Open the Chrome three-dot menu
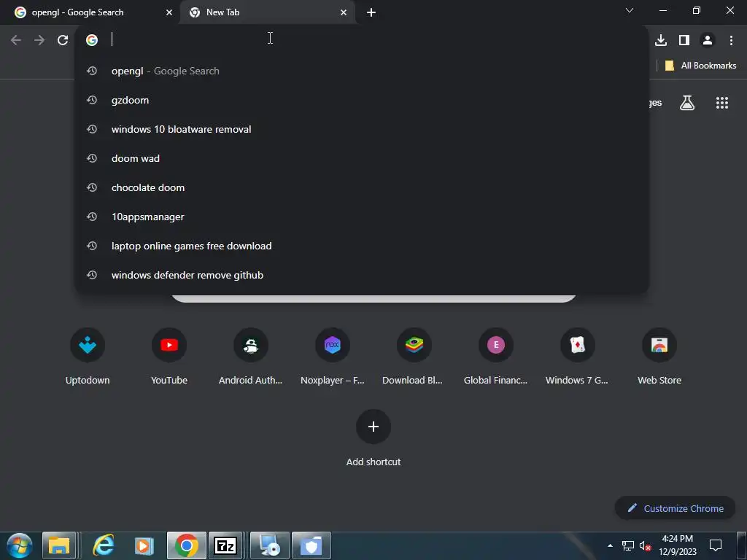This screenshot has width=747, height=560. 731,40
